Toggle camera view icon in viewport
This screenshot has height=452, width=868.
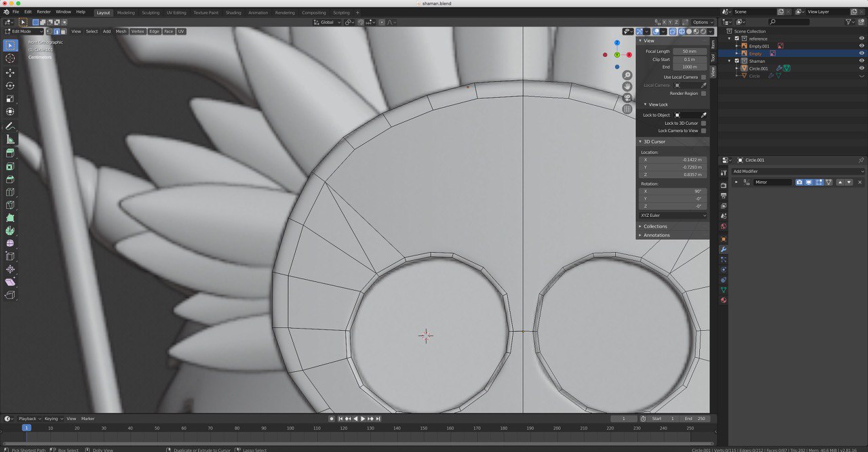click(x=627, y=98)
